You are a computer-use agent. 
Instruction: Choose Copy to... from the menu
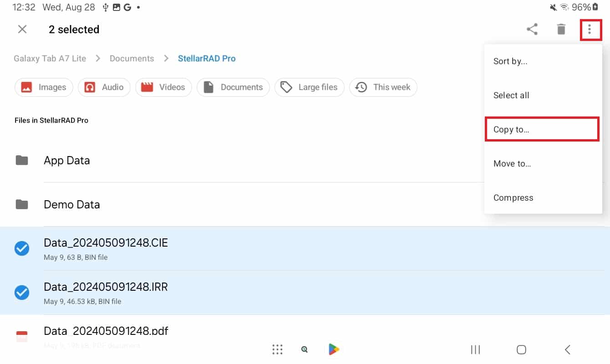coord(511,130)
